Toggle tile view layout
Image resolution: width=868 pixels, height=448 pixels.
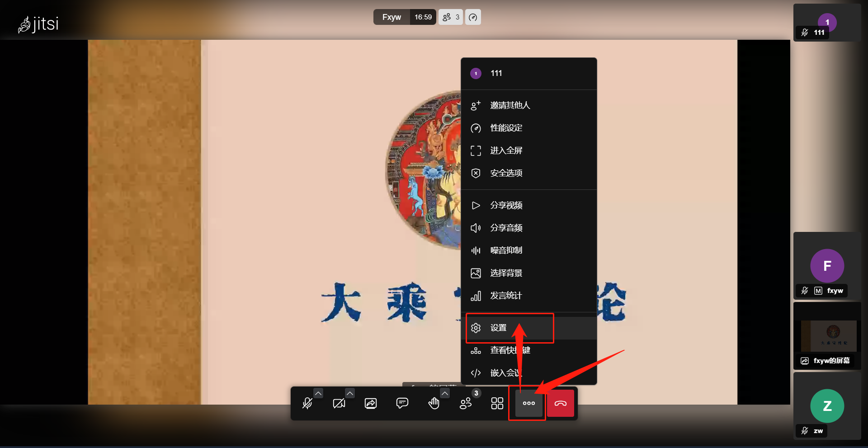[x=497, y=403]
